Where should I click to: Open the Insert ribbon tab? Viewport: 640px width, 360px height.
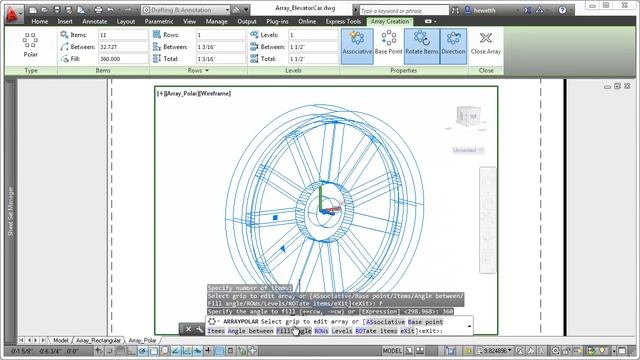(65, 21)
